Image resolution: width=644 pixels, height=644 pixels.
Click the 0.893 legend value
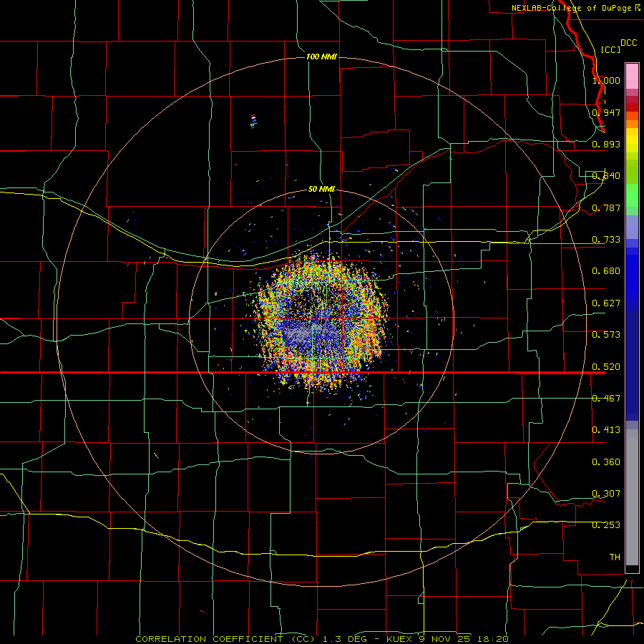tap(606, 144)
